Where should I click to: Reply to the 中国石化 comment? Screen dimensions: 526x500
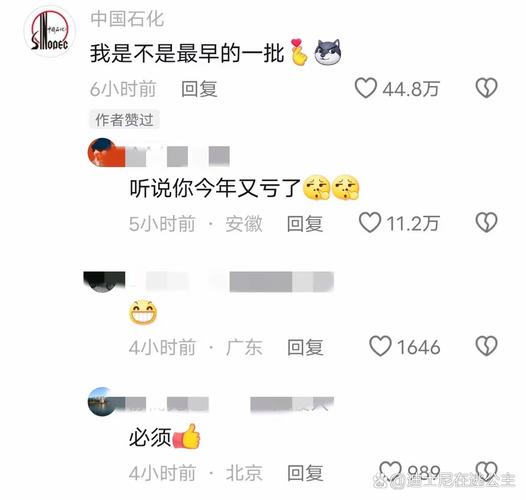tap(199, 89)
